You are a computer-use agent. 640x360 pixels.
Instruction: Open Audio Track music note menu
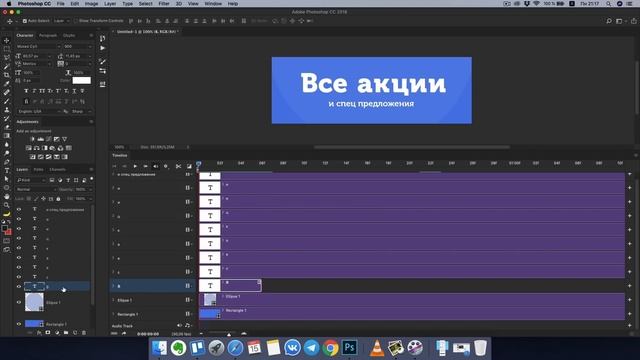[x=188, y=326]
